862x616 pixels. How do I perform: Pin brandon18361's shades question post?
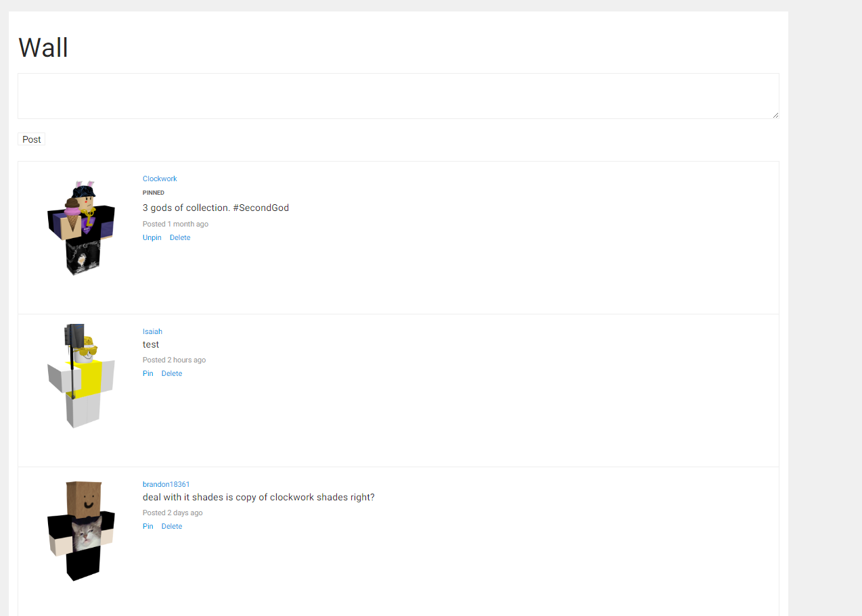point(148,526)
